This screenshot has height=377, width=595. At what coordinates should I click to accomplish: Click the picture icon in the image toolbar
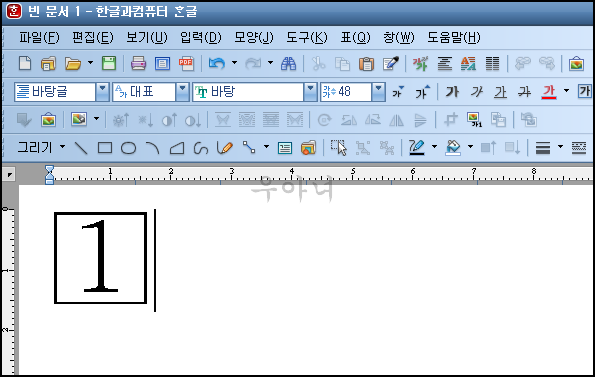pyautogui.click(x=49, y=120)
